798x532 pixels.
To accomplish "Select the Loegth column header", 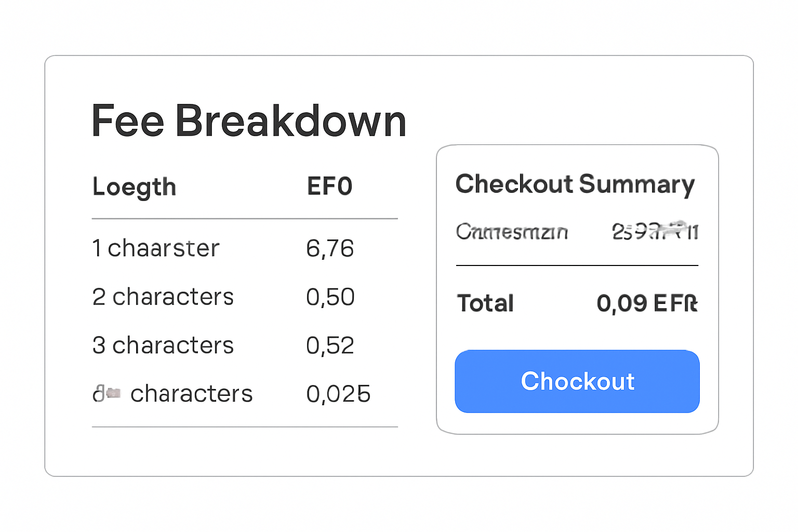I will 134,186.
